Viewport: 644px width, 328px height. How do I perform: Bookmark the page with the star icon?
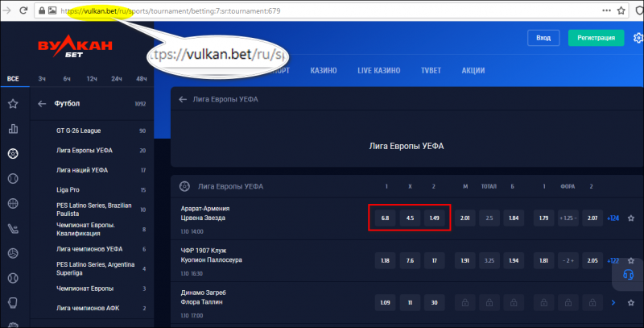pyautogui.click(x=621, y=10)
